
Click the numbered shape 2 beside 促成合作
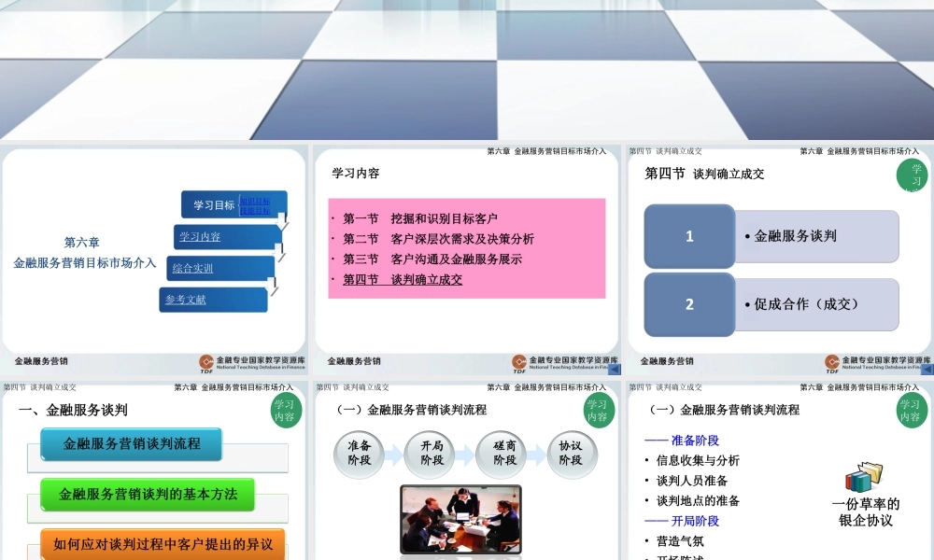688,304
